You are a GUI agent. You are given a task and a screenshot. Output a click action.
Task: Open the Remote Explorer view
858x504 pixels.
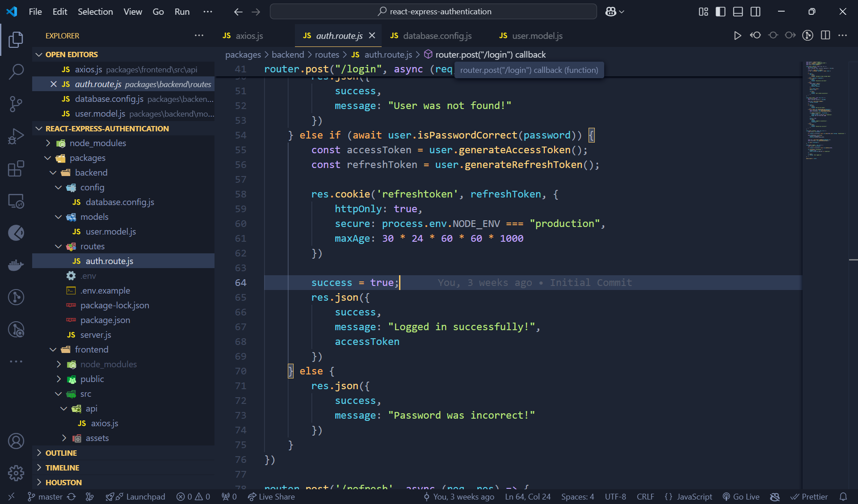coord(16,201)
